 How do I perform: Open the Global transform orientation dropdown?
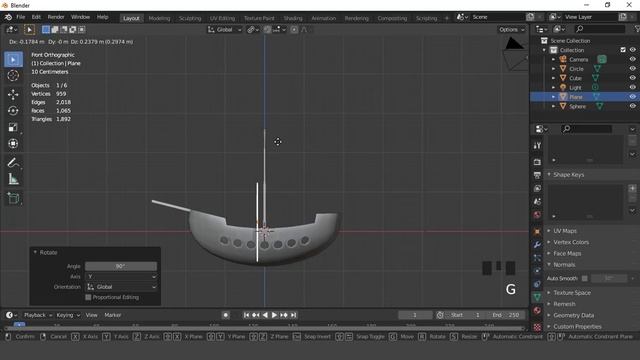click(224, 29)
